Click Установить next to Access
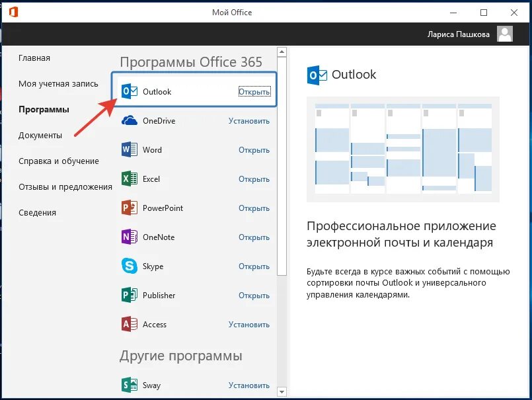Screen dimensions: 532x400 (x=249, y=325)
